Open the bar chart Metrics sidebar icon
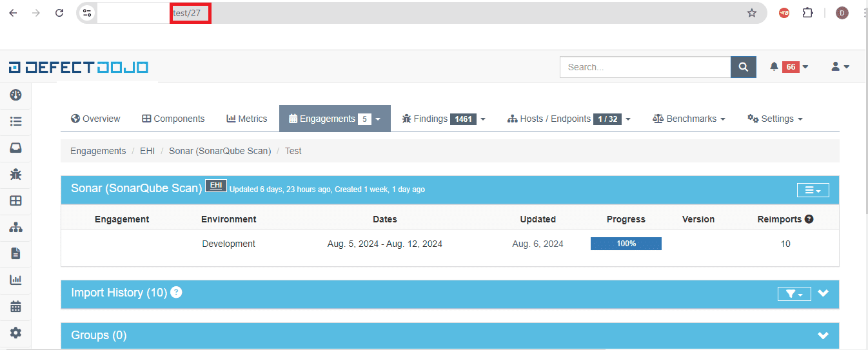The height and width of the screenshot is (350, 868). point(16,280)
